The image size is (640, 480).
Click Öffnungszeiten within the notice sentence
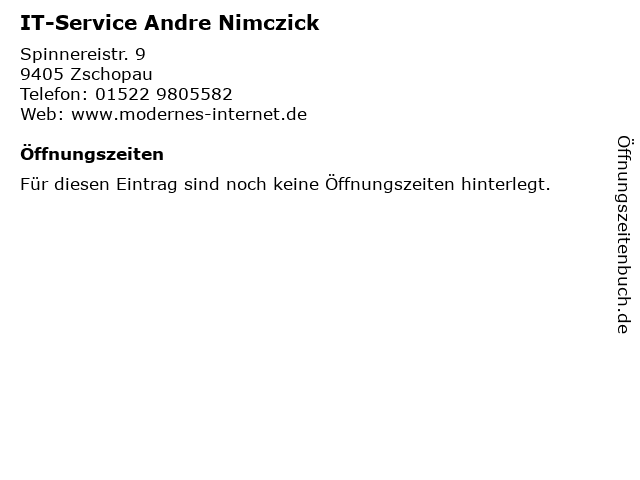(x=389, y=184)
